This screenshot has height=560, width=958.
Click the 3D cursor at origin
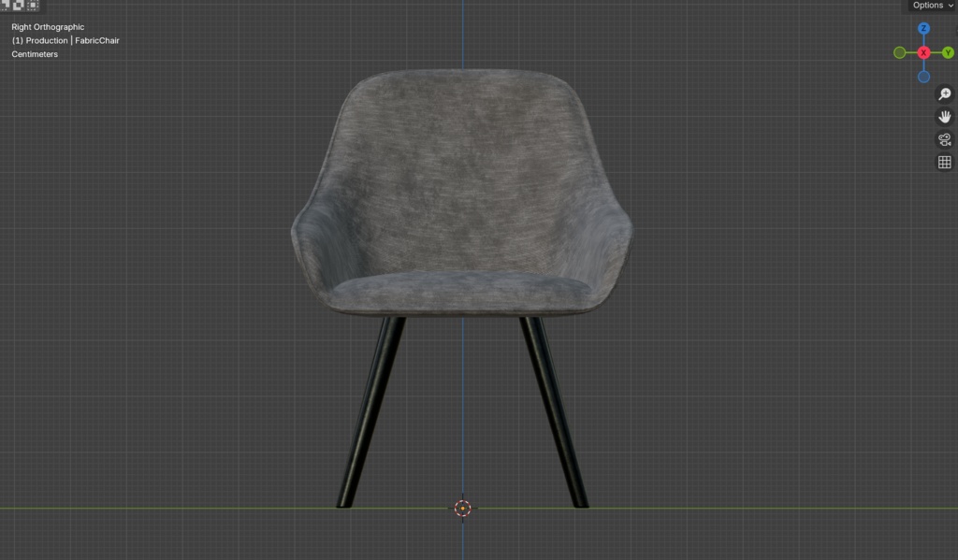pyautogui.click(x=462, y=508)
